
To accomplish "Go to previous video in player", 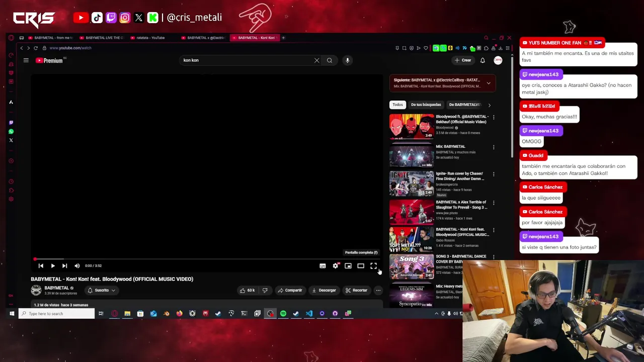I will pos(41,265).
